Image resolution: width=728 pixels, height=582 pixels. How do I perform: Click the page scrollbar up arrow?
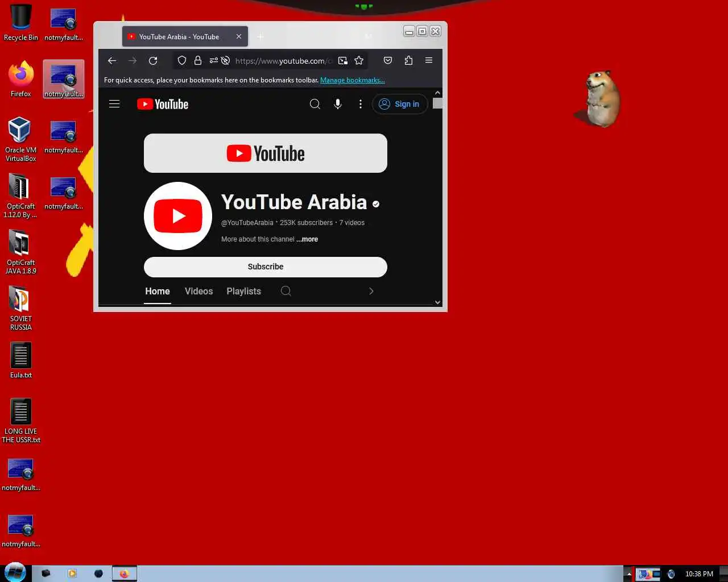pos(437,92)
